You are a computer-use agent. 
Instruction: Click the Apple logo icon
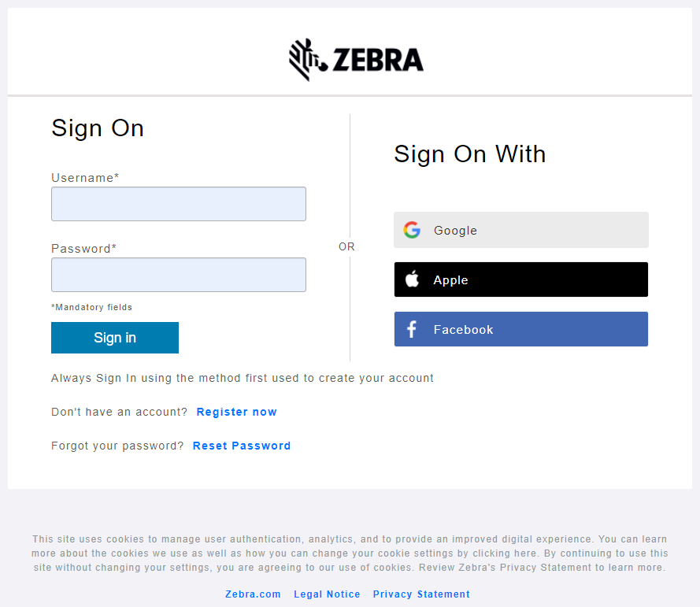coord(412,279)
